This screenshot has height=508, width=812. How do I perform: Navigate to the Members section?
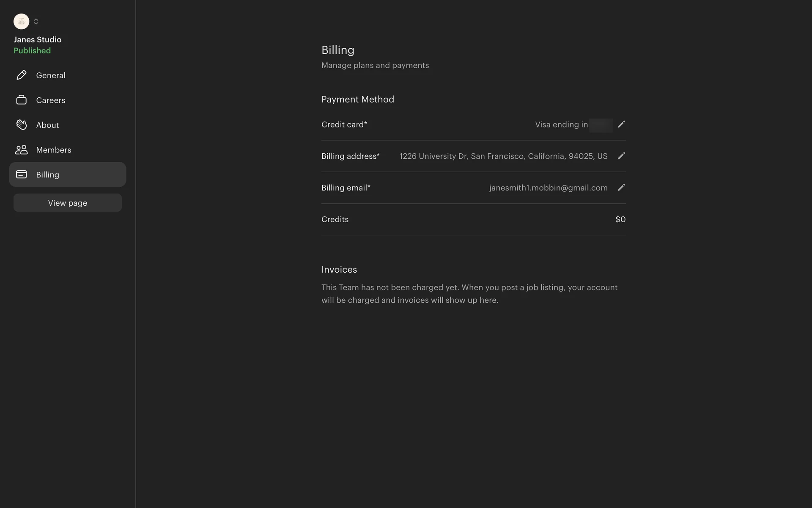tap(54, 150)
